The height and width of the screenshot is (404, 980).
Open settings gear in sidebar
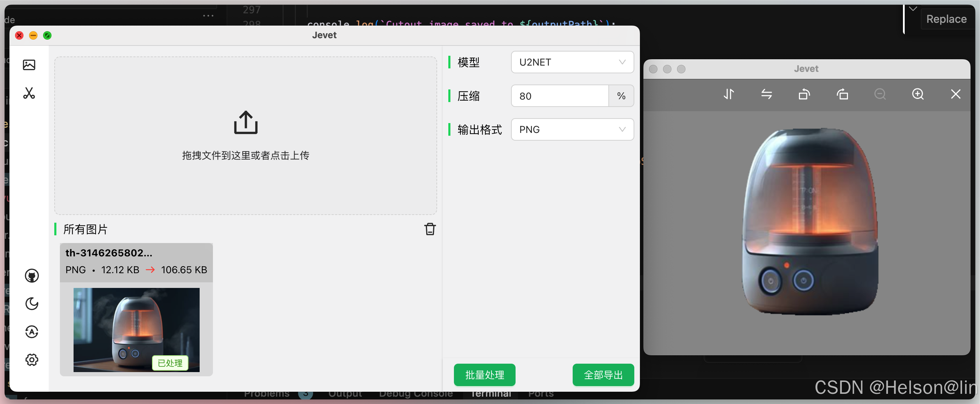[x=32, y=359]
